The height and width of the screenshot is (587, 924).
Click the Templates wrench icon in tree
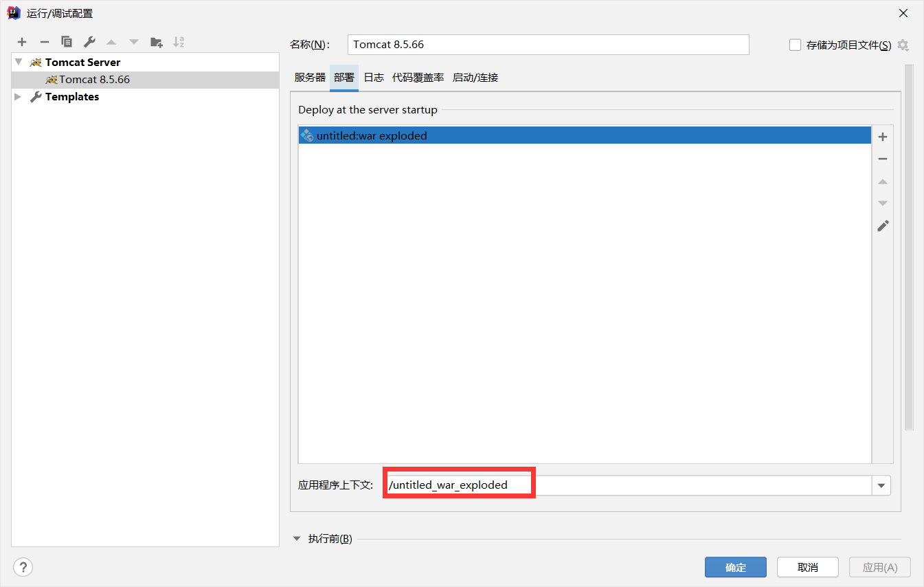(36, 97)
